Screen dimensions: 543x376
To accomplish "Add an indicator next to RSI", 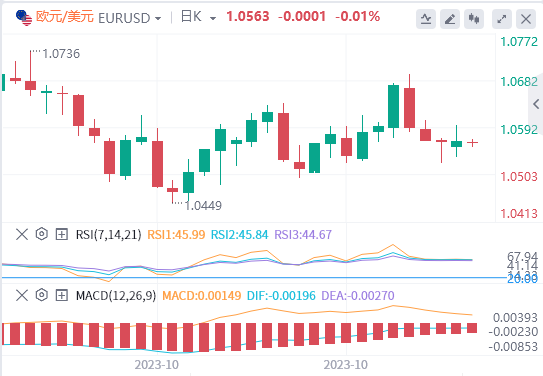I will click(62, 234).
